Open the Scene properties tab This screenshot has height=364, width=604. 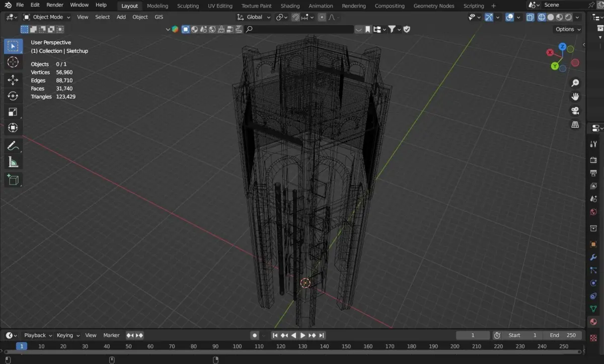[x=593, y=199]
